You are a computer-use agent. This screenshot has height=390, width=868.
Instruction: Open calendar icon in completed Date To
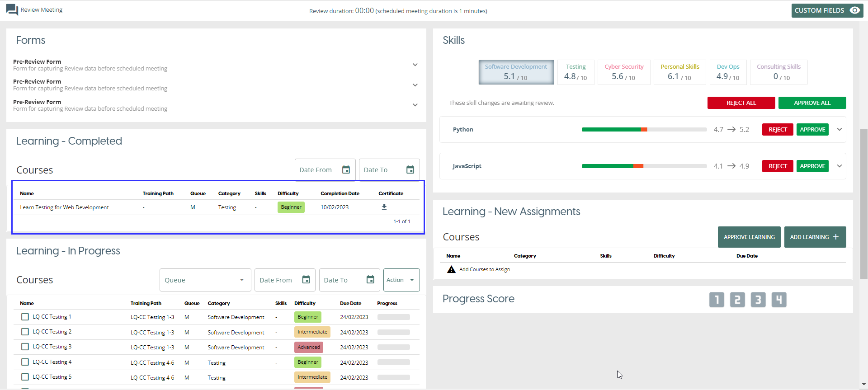click(410, 170)
